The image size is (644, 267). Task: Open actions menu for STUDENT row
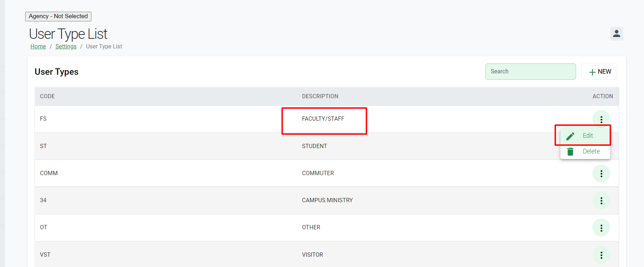(601, 146)
